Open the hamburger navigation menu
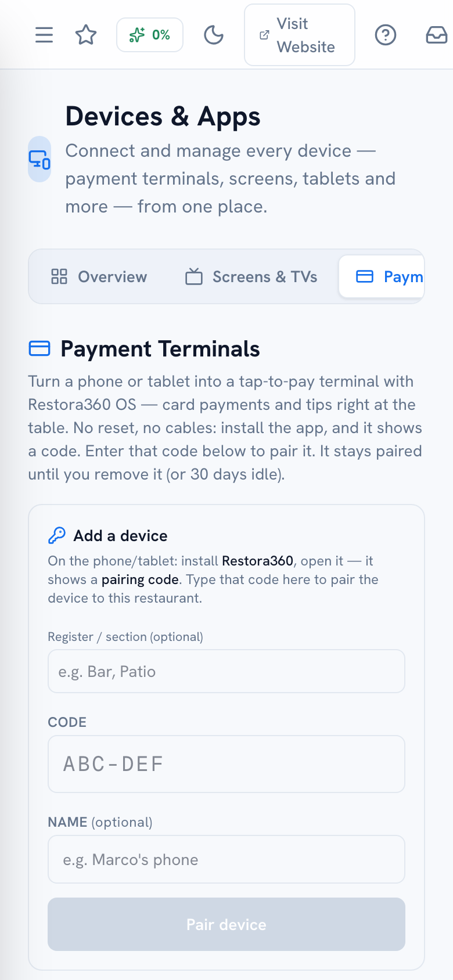Viewport: 453px width, 980px height. click(x=44, y=35)
